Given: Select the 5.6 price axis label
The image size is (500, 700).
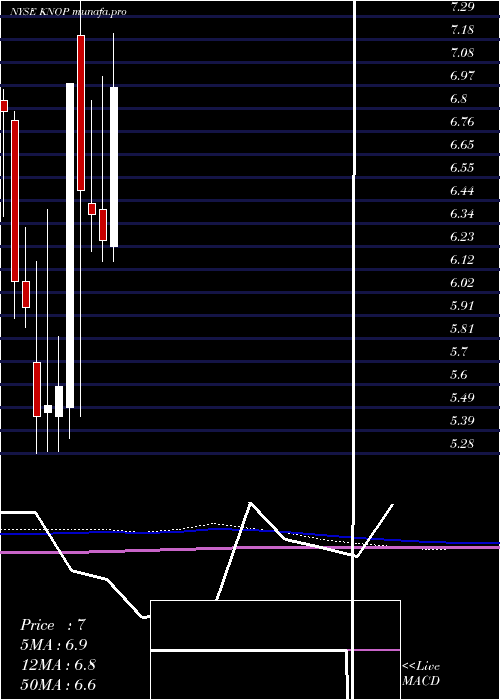Looking at the screenshot, I should tap(458, 375).
